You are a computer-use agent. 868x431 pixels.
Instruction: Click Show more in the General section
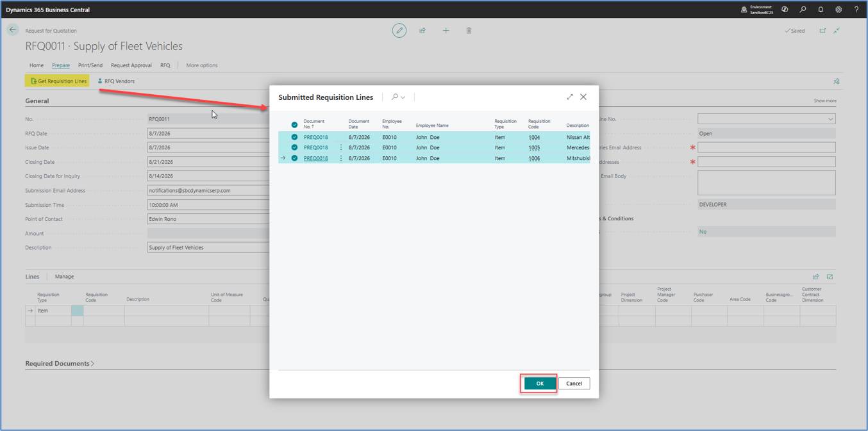point(825,101)
